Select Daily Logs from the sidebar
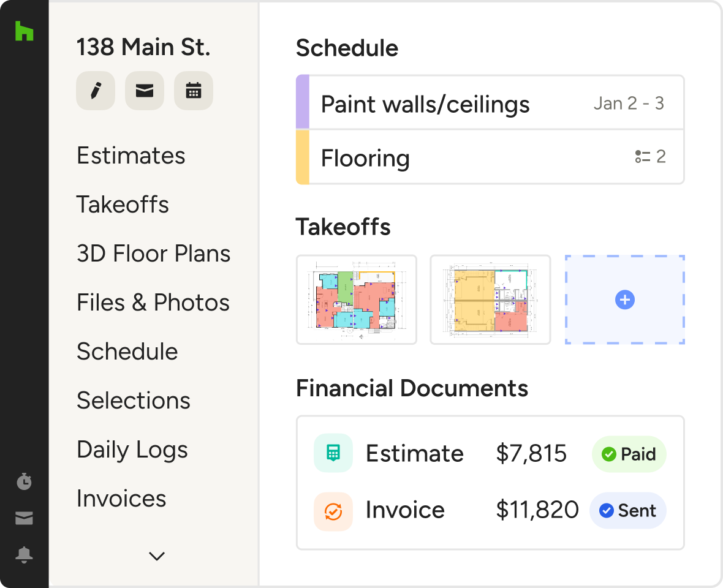This screenshot has height=588, width=723. [132, 450]
